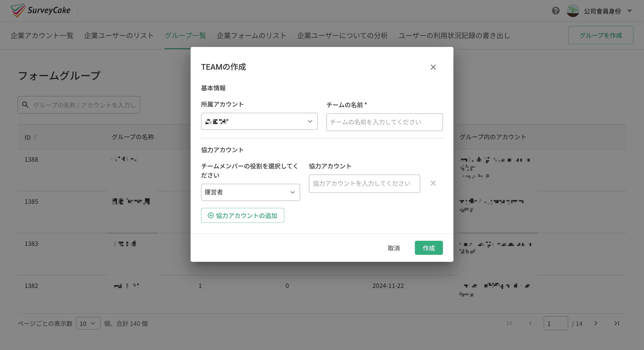Image resolution: width=644 pixels, height=350 pixels.
Task: Switch to 企業アカウント一覧 tab
Action: [x=42, y=36]
